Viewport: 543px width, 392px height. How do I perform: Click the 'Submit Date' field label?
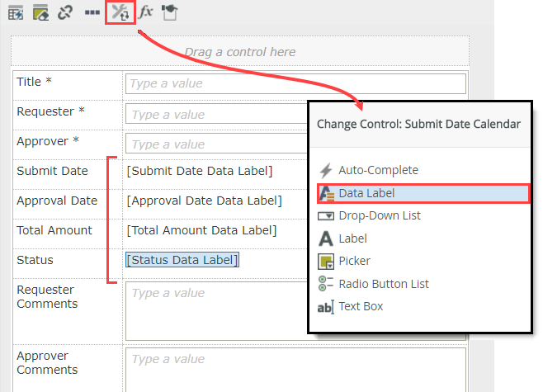pyautogui.click(x=52, y=171)
